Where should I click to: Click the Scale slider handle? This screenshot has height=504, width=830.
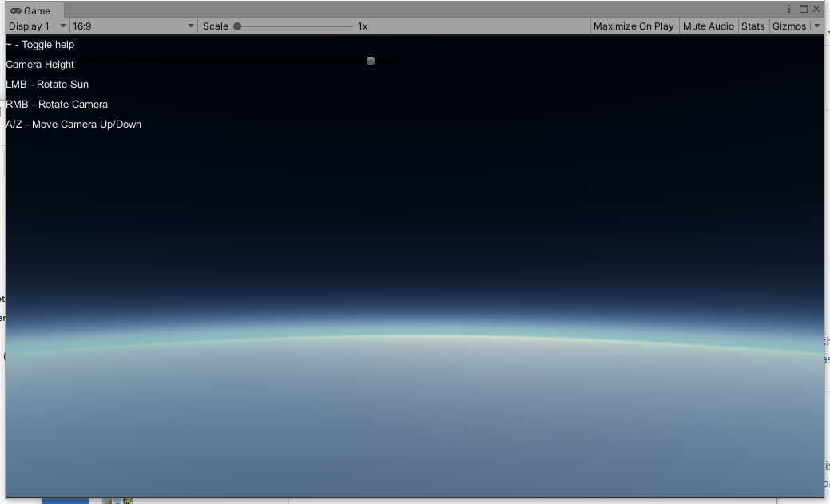point(238,26)
